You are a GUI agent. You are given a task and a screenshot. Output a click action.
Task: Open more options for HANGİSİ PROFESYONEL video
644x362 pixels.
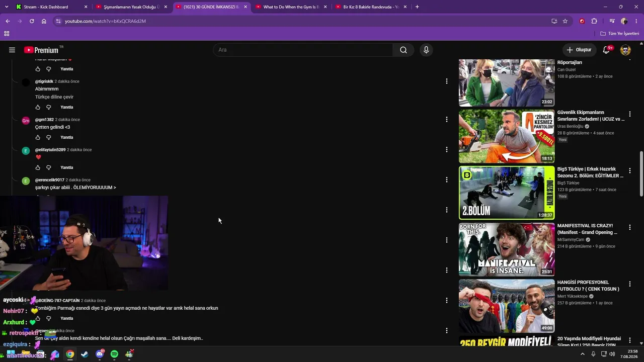(629, 284)
